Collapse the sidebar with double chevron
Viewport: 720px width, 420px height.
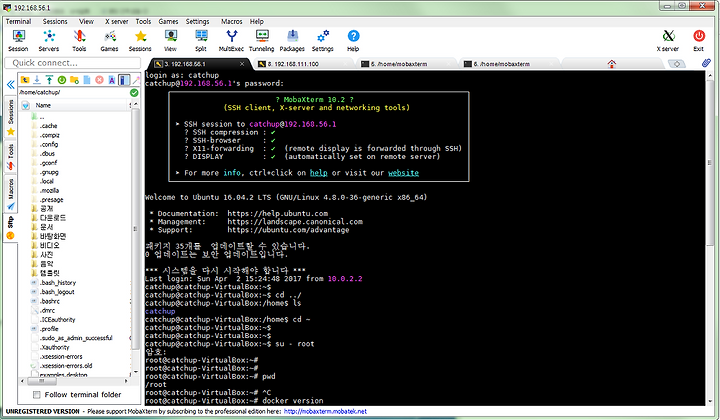tap(10, 84)
